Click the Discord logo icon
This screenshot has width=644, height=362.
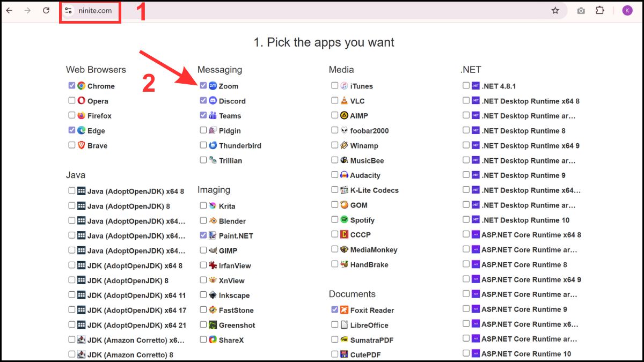pyautogui.click(x=213, y=101)
